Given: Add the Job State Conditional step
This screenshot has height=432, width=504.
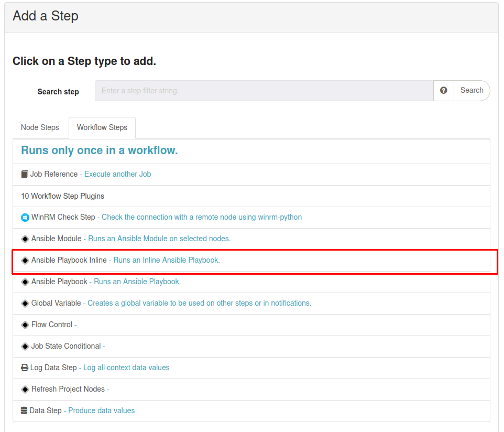Looking at the screenshot, I should [x=251, y=347].
